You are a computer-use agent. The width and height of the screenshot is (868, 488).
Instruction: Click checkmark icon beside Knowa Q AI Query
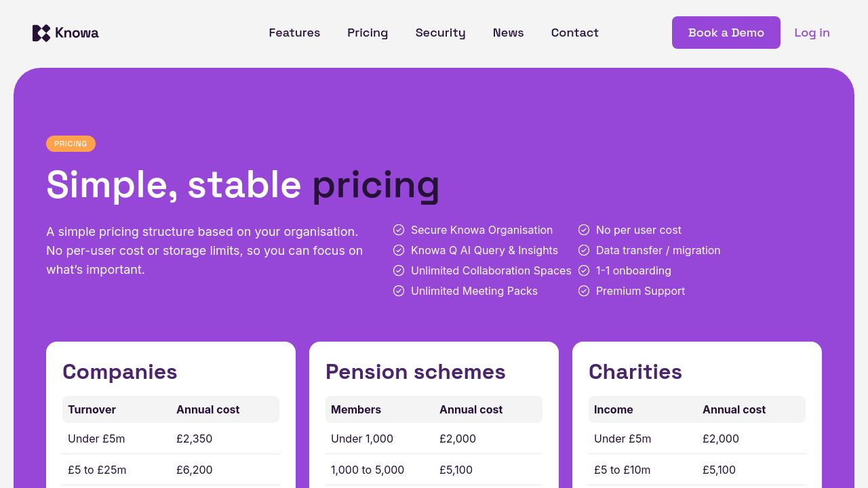click(x=399, y=250)
